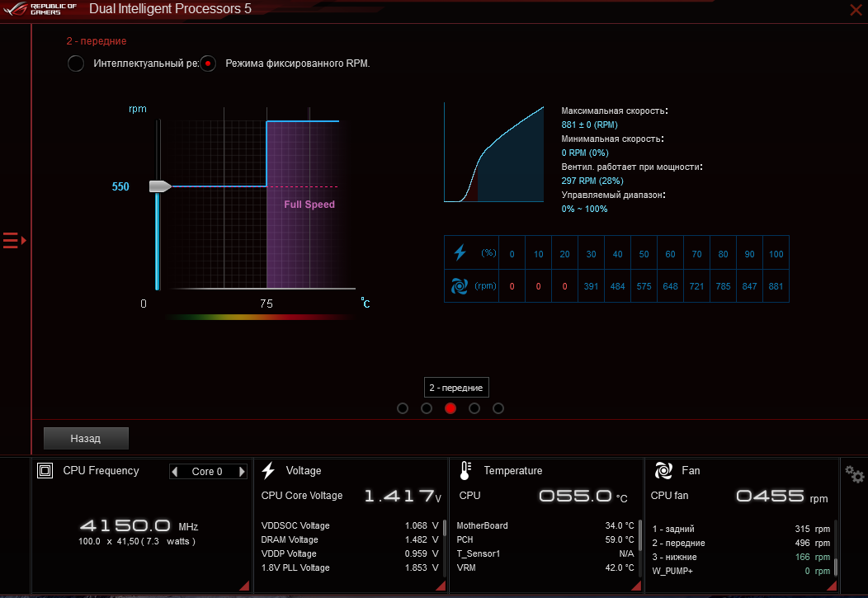Click the '1 - задний' fan row
The height and width of the screenshot is (598, 868).
pyautogui.click(x=741, y=529)
